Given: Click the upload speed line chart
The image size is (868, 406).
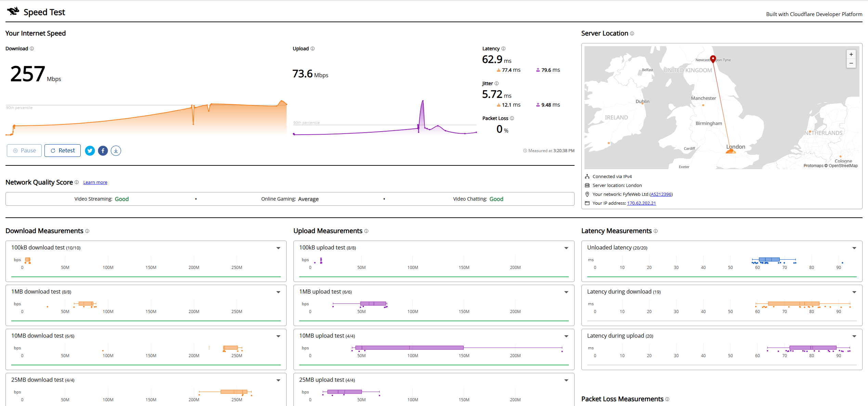Looking at the screenshot, I should coord(385,118).
